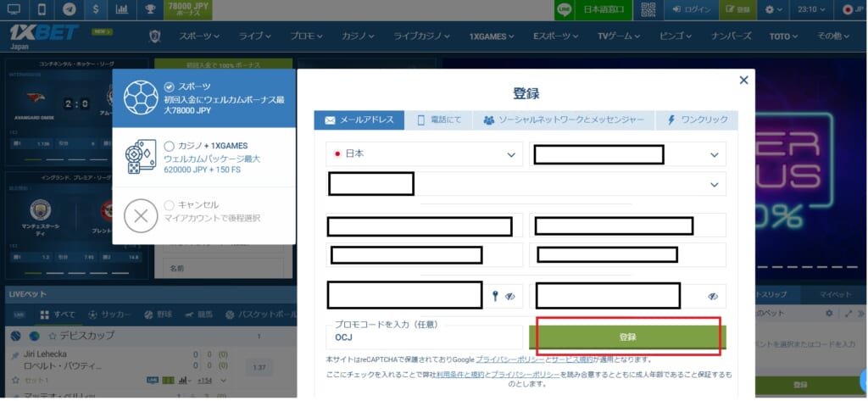Select the 野球 live sports filter
The image size is (868, 401).
click(159, 315)
